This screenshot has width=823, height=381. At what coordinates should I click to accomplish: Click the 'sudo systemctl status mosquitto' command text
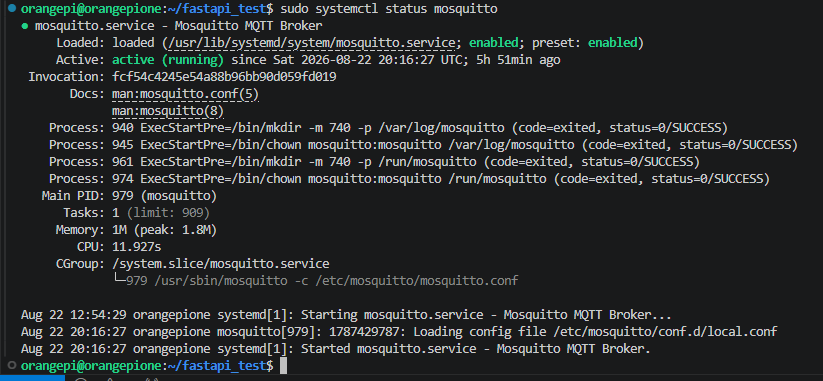[389, 9]
